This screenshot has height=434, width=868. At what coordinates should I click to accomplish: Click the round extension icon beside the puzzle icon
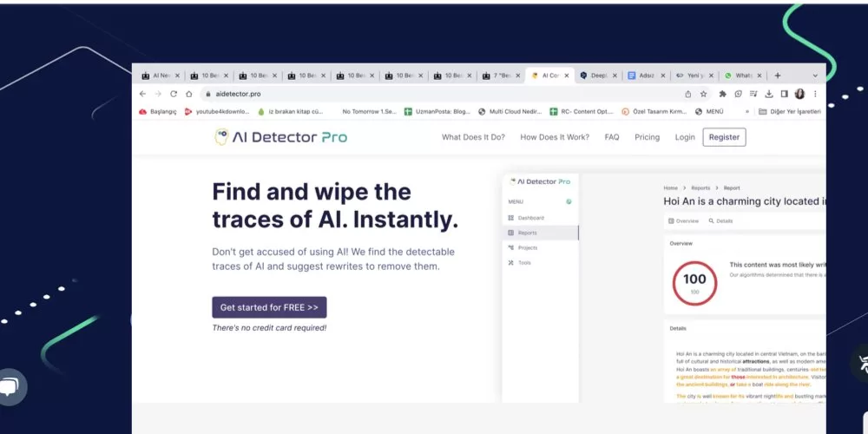[x=738, y=94]
